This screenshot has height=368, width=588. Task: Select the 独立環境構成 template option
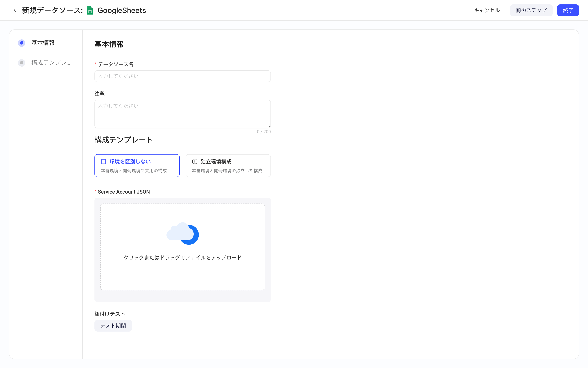click(228, 165)
